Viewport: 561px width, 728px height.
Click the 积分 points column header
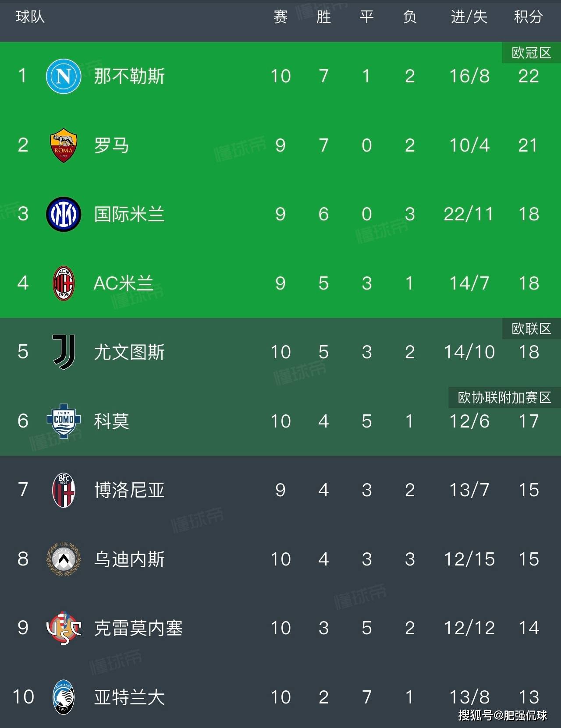click(x=528, y=17)
